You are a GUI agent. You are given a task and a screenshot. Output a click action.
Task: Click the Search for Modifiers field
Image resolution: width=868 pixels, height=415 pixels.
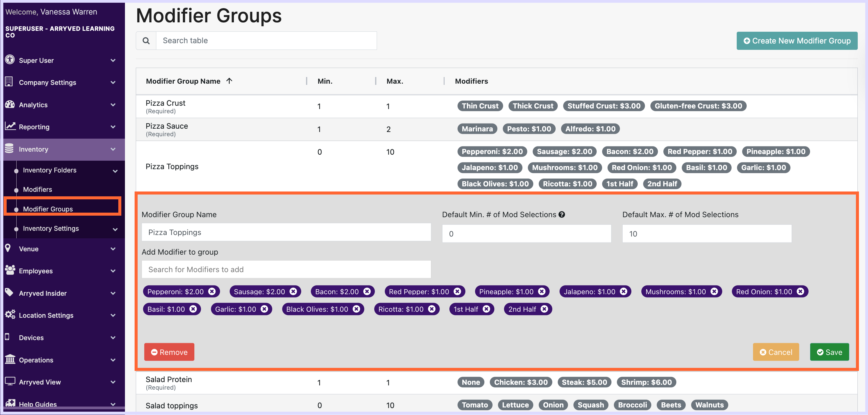coord(286,269)
